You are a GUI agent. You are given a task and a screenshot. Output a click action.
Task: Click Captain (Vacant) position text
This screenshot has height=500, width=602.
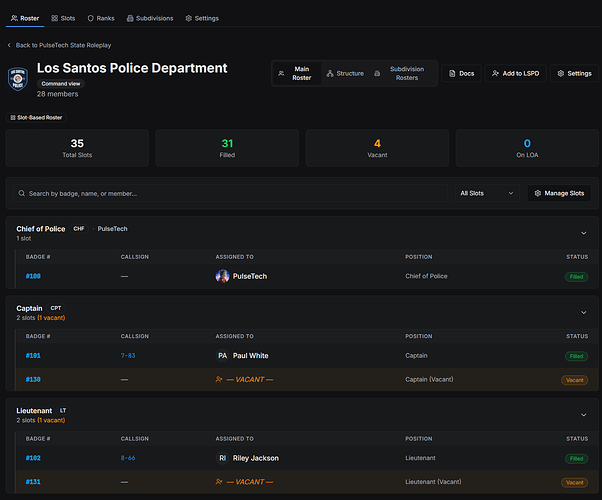coord(429,379)
